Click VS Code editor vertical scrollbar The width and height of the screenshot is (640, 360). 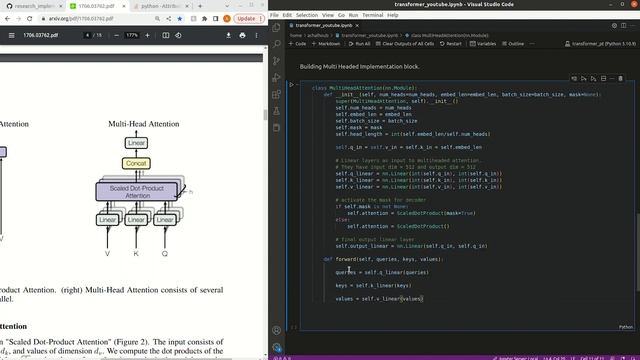638,251
